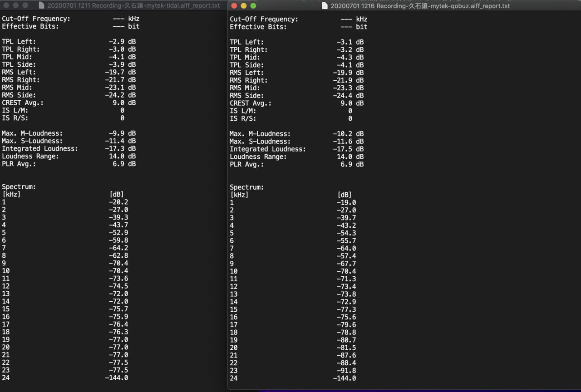This screenshot has height=392, width=581.
Task: Click the TPL Left -2.9 dB line
Action: point(69,41)
